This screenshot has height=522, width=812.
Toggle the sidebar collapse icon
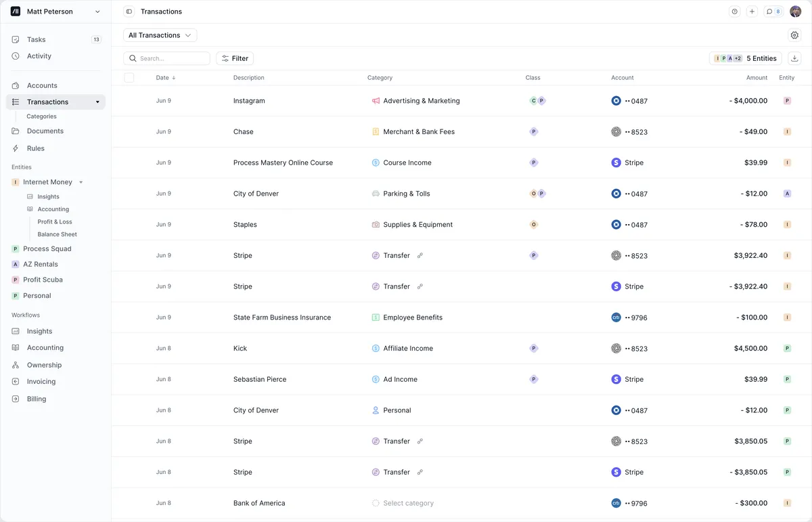click(129, 12)
